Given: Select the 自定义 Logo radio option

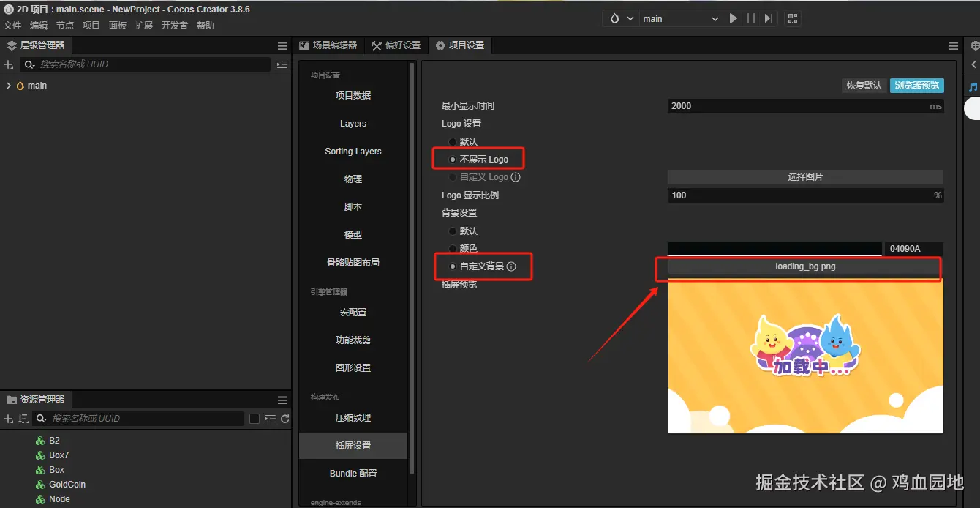Looking at the screenshot, I should coord(452,177).
